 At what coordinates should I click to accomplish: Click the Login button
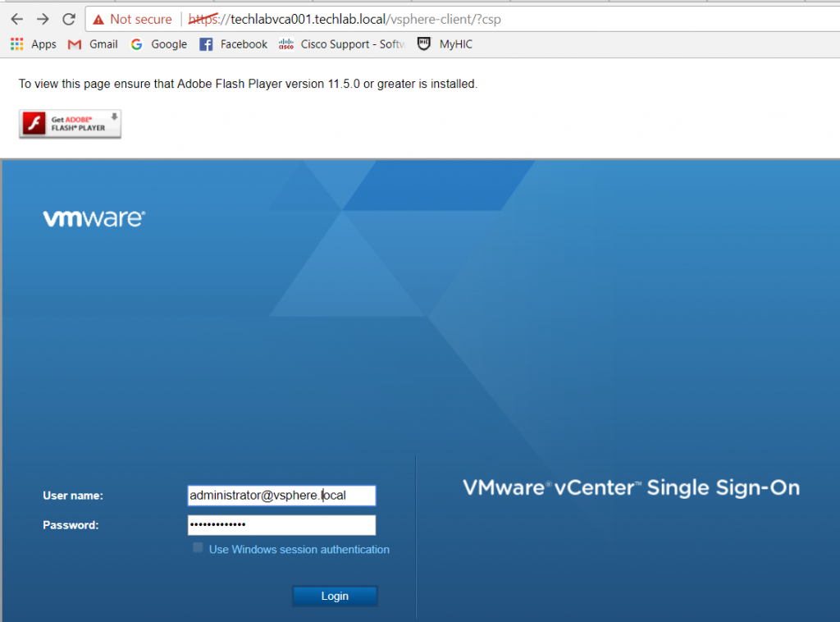[x=335, y=597]
